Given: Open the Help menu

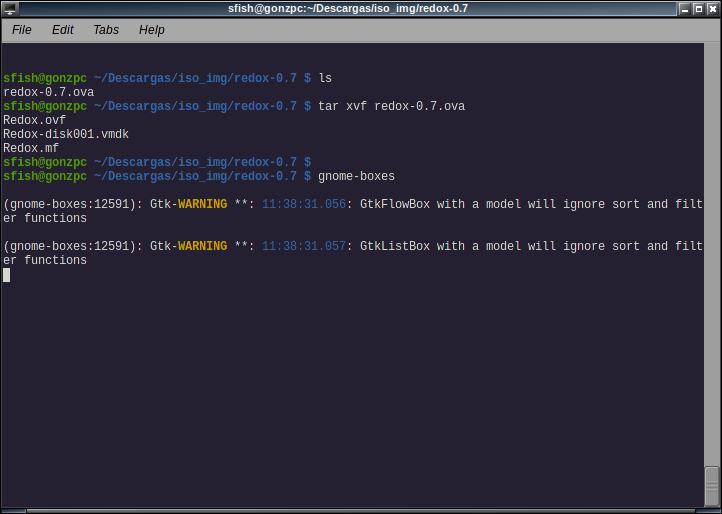Looking at the screenshot, I should (151, 30).
